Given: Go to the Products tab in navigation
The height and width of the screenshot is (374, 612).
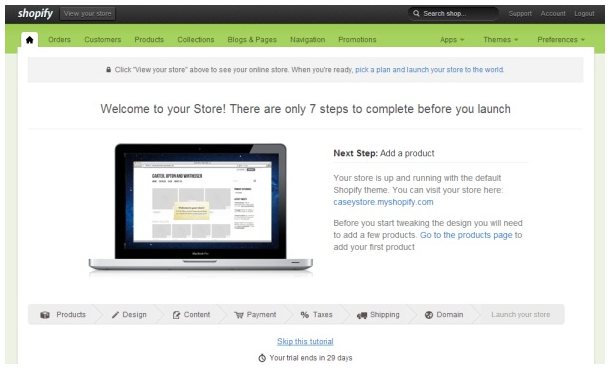Looking at the screenshot, I should (149, 39).
